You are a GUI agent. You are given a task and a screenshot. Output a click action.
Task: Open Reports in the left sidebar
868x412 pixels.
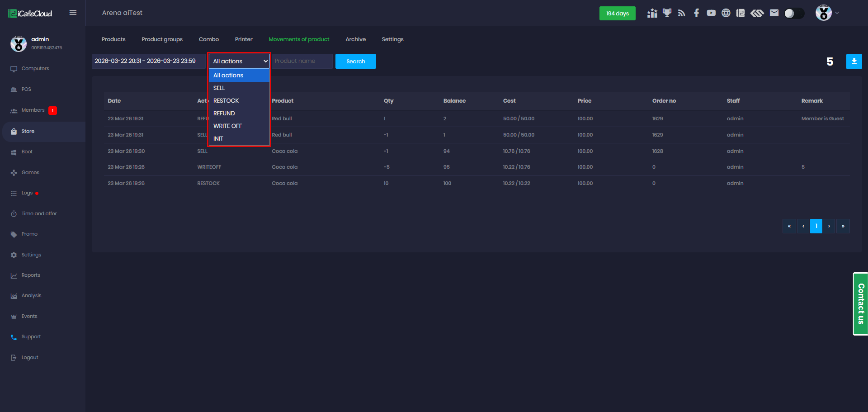pyautogui.click(x=31, y=275)
